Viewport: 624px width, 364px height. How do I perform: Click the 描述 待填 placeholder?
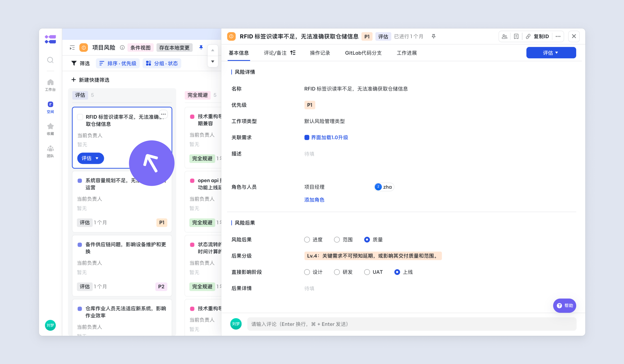[309, 154]
